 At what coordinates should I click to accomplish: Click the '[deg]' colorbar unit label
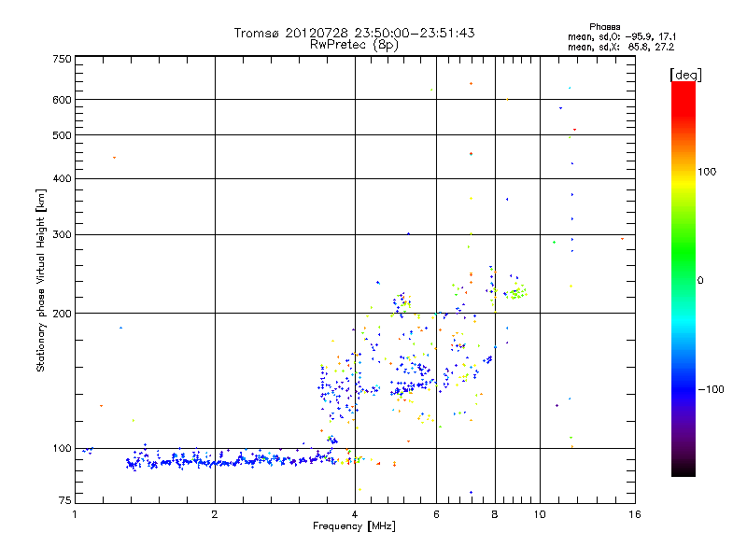point(685,75)
